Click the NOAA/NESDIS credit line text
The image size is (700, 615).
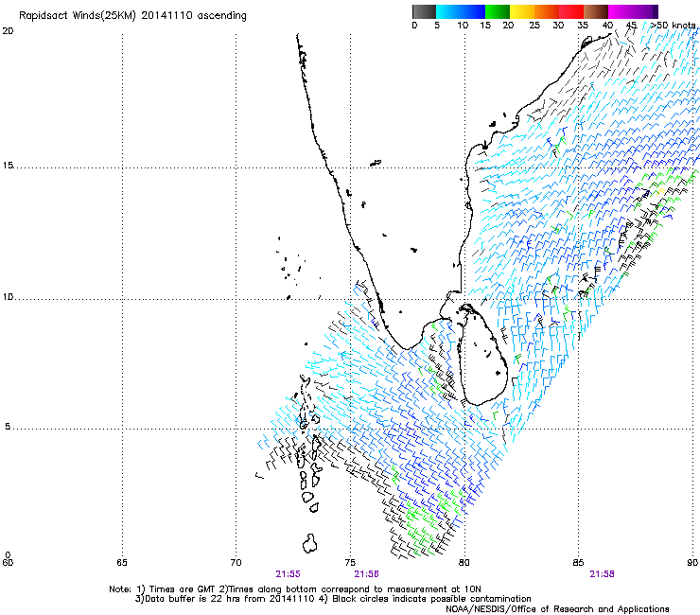557,608
